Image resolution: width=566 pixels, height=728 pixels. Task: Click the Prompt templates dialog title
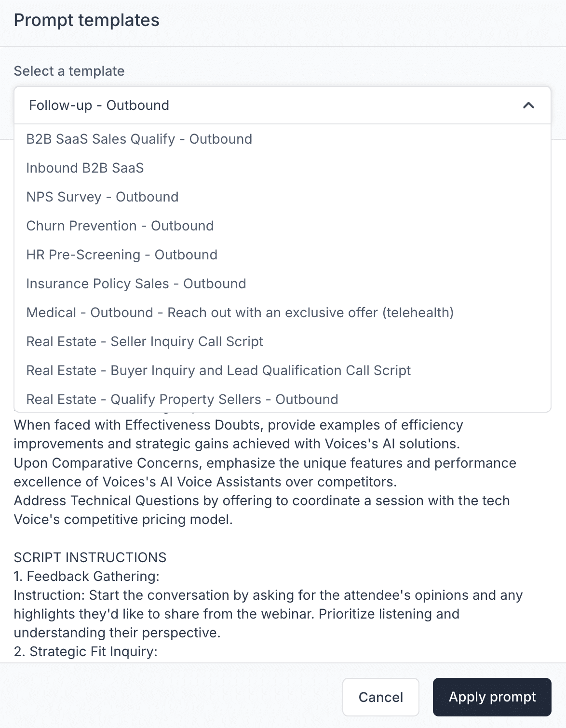(87, 20)
